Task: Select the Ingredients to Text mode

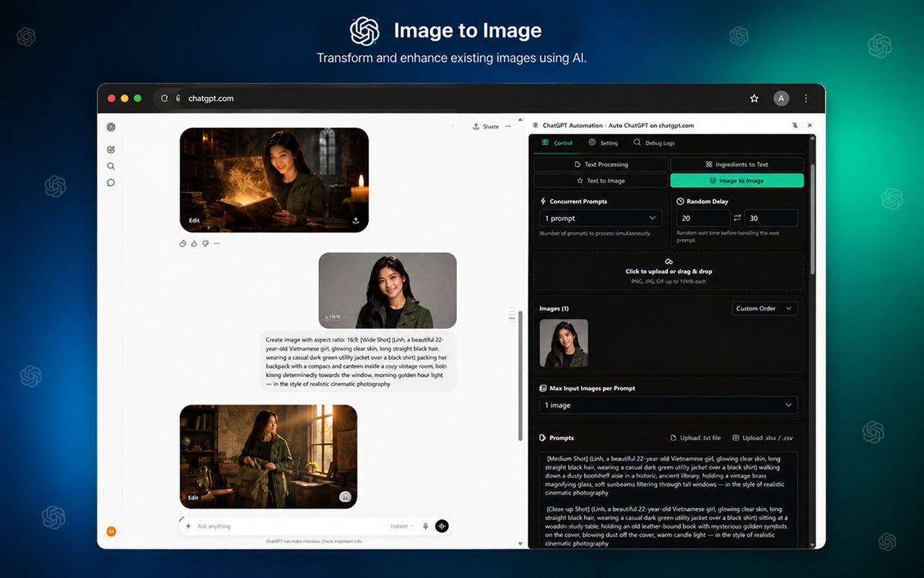Action: coord(737,165)
